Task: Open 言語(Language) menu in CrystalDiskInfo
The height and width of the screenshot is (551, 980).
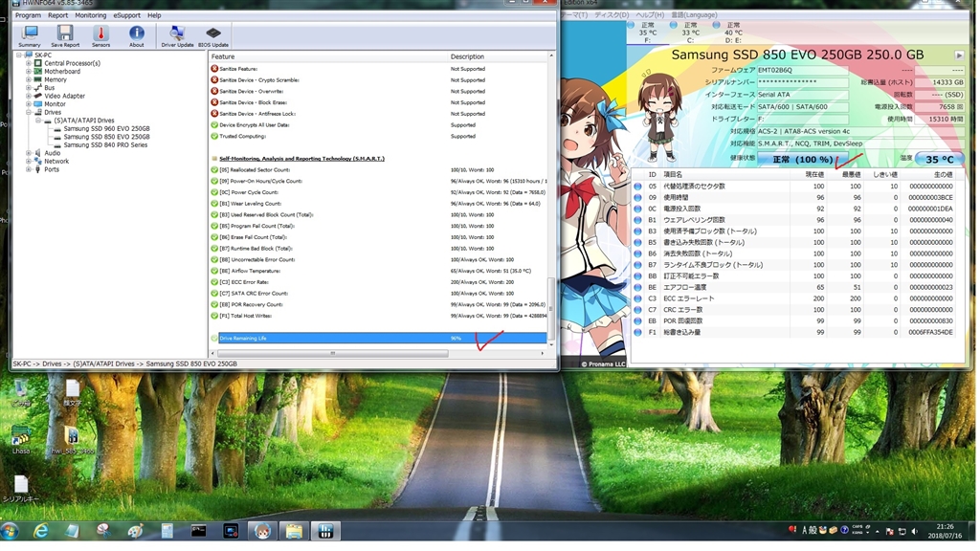Action: 694,15
